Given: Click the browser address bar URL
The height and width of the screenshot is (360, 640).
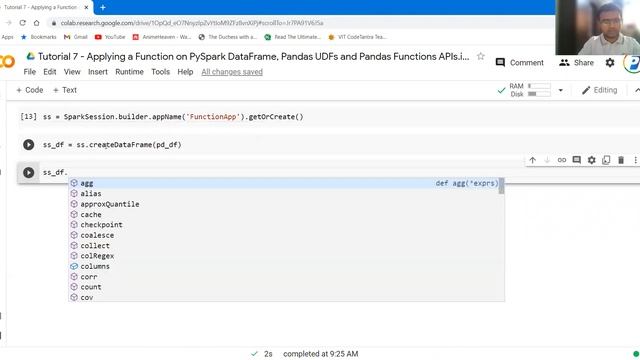Looking at the screenshot, I should [x=192, y=23].
